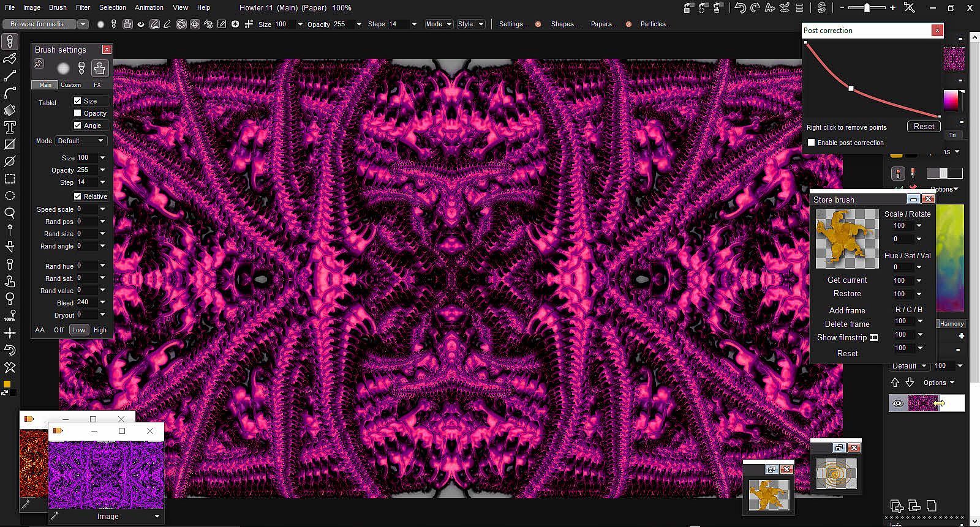
Task: Expand the Style dropdown in top toolbar
Action: click(471, 24)
